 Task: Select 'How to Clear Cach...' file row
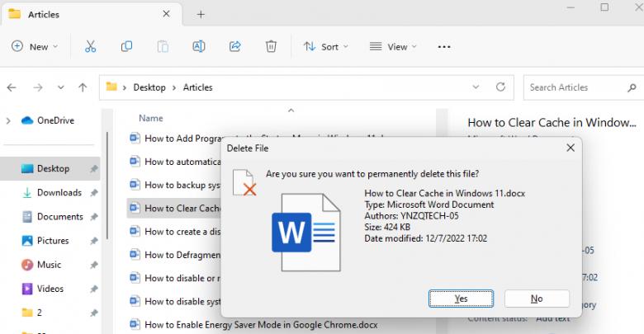tap(174, 209)
